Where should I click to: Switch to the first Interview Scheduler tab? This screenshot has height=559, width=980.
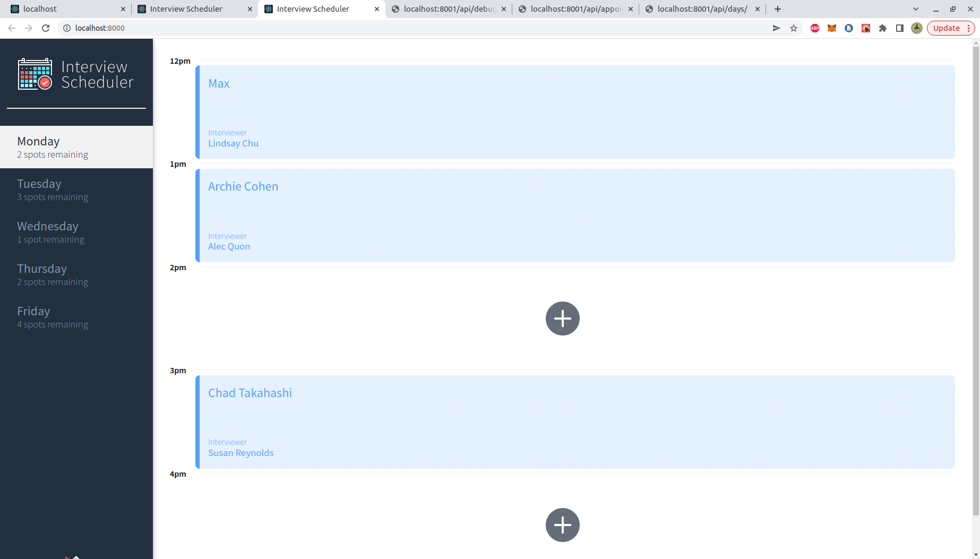click(186, 8)
